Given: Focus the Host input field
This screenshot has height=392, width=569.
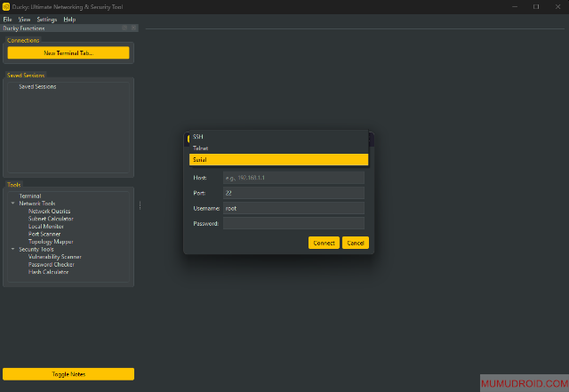Looking at the screenshot, I should click(293, 178).
